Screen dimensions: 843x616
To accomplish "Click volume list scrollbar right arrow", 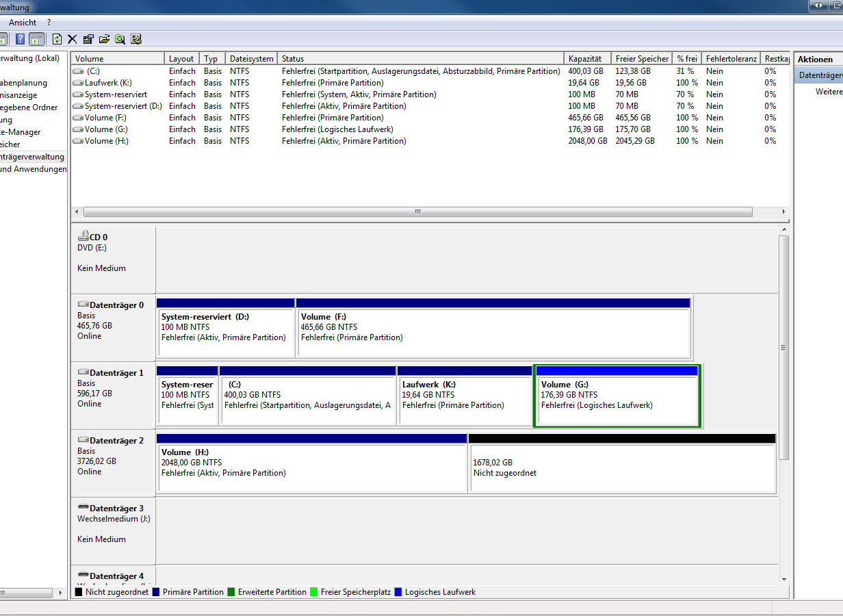I will tap(783, 212).
